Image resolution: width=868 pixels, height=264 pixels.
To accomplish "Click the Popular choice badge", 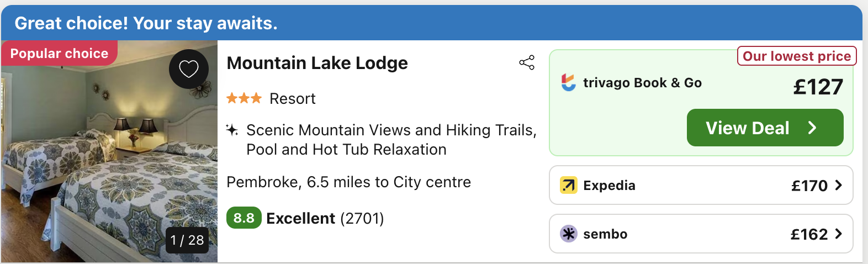I will (x=59, y=54).
